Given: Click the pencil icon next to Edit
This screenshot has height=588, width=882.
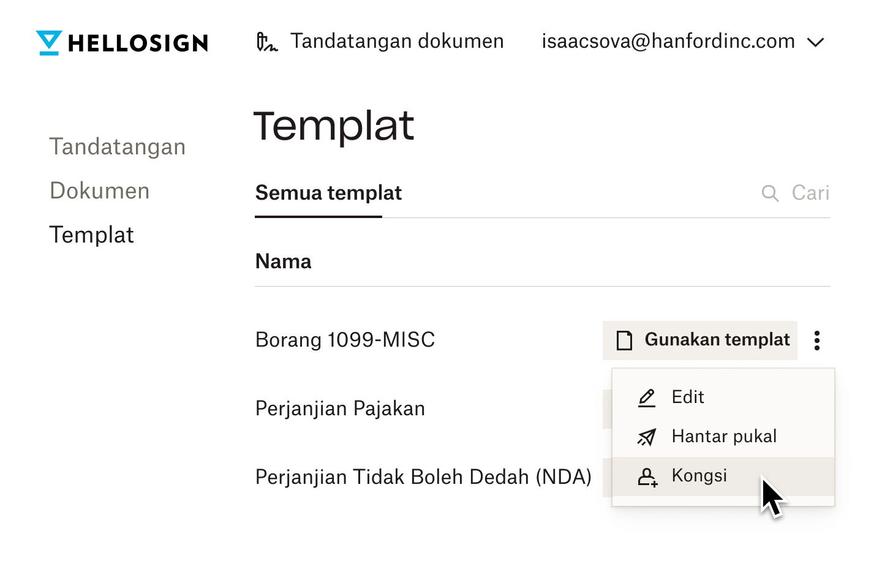Looking at the screenshot, I should 646,398.
